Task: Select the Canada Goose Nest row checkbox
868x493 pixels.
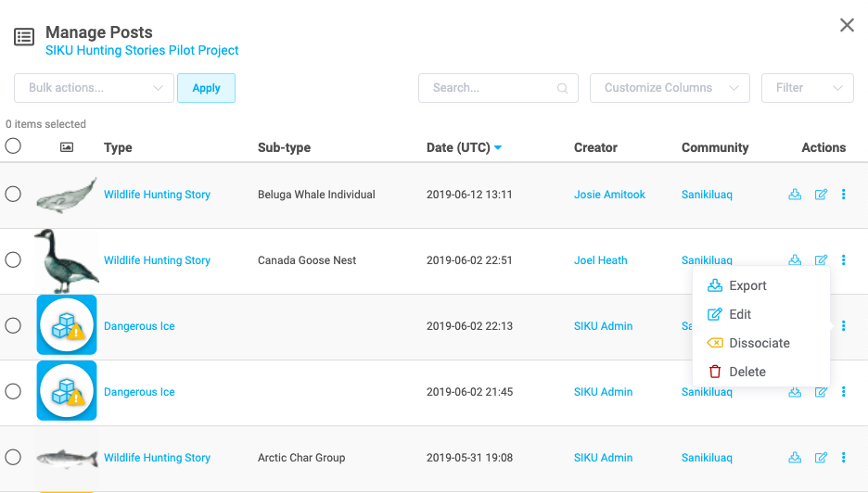Action: (x=13, y=260)
